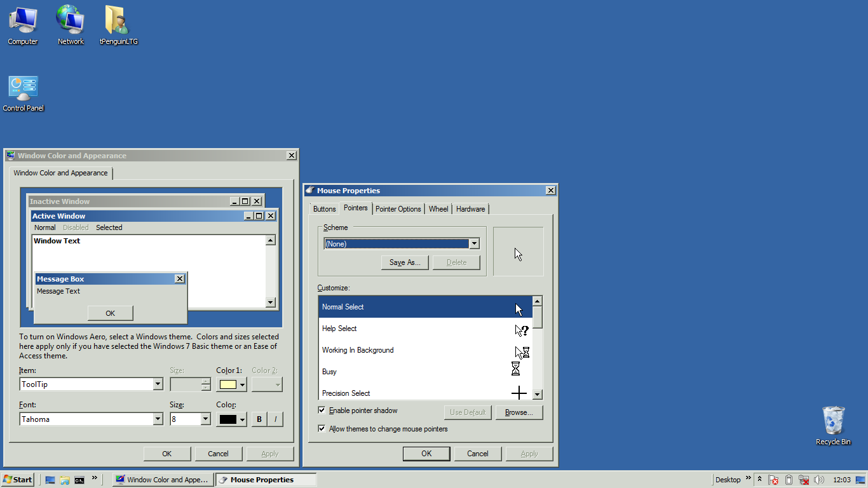The width and height of the screenshot is (868, 488).
Task: Click Show Desktop quick launch icon
Action: pos(50,480)
